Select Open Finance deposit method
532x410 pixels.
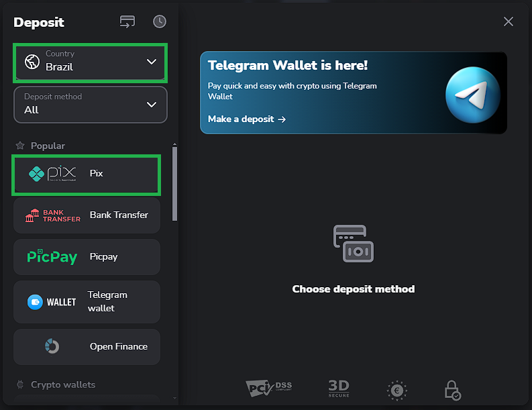87,347
